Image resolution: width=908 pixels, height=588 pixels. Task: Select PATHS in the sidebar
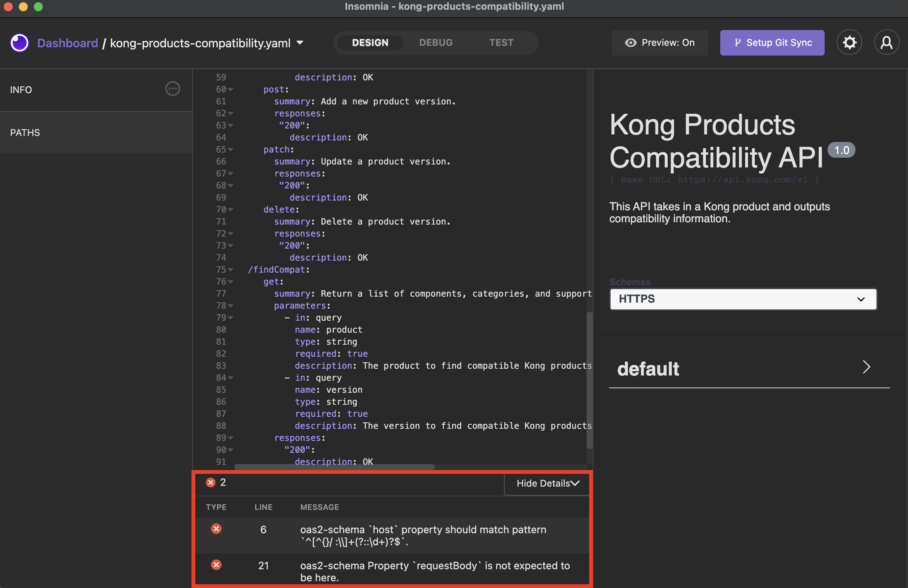(x=96, y=133)
